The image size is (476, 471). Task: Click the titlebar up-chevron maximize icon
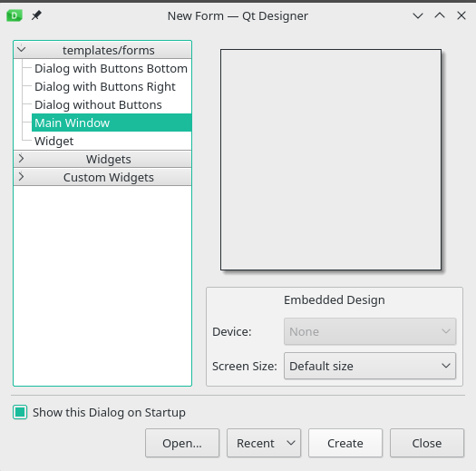440,15
